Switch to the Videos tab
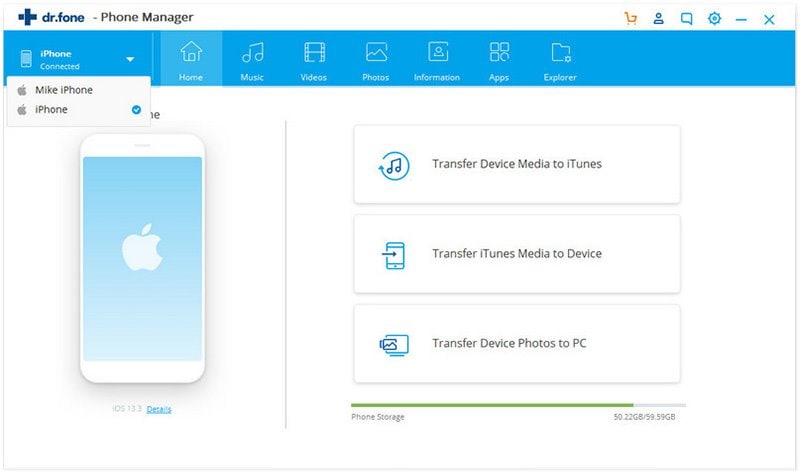This screenshot has width=800, height=473. [x=314, y=59]
